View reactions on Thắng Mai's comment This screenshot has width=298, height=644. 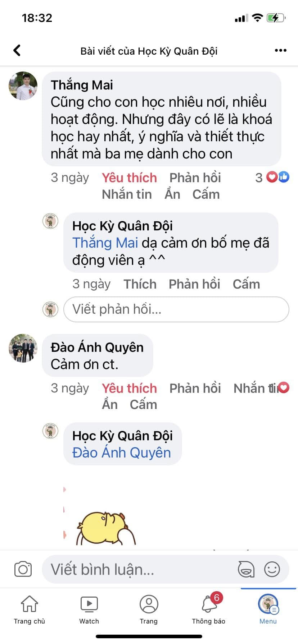click(272, 177)
